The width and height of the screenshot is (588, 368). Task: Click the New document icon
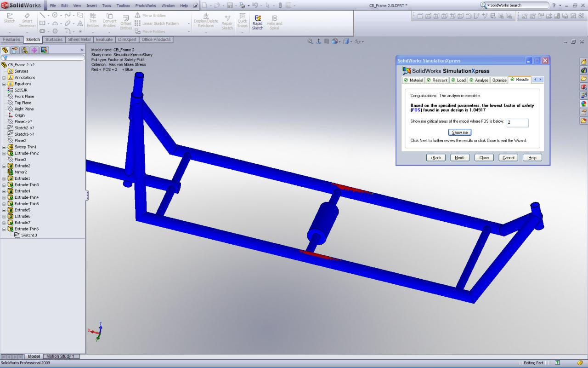tap(204, 6)
